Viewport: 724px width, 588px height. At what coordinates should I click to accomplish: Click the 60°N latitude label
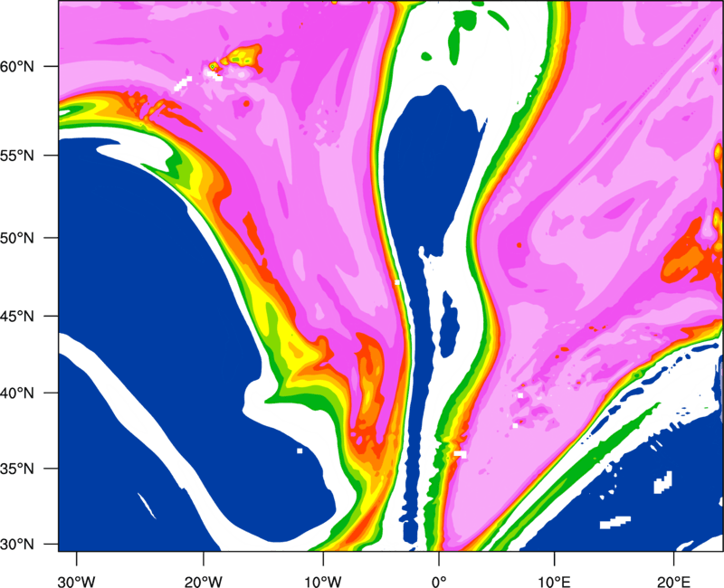click(x=17, y=66)
